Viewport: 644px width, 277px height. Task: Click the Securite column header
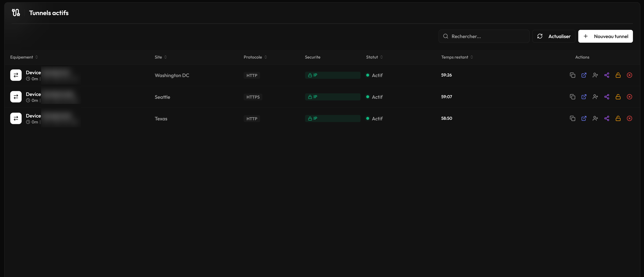(x=312, y=57)
